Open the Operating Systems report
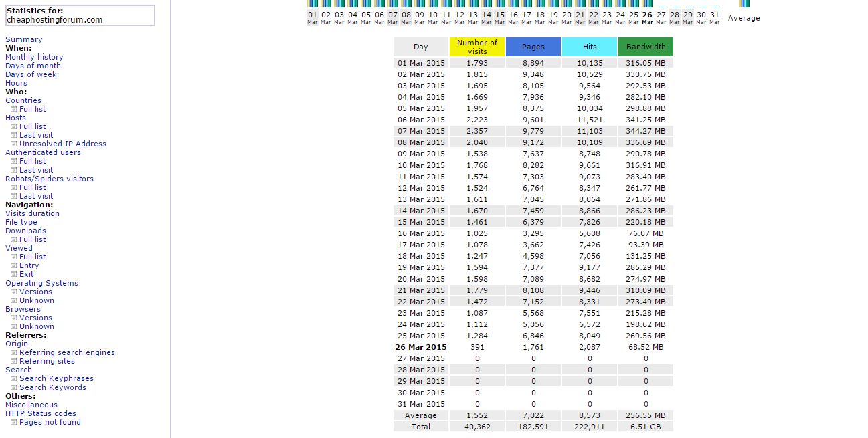868x438 pixels. pyautogui.click(x=41, y=283)
